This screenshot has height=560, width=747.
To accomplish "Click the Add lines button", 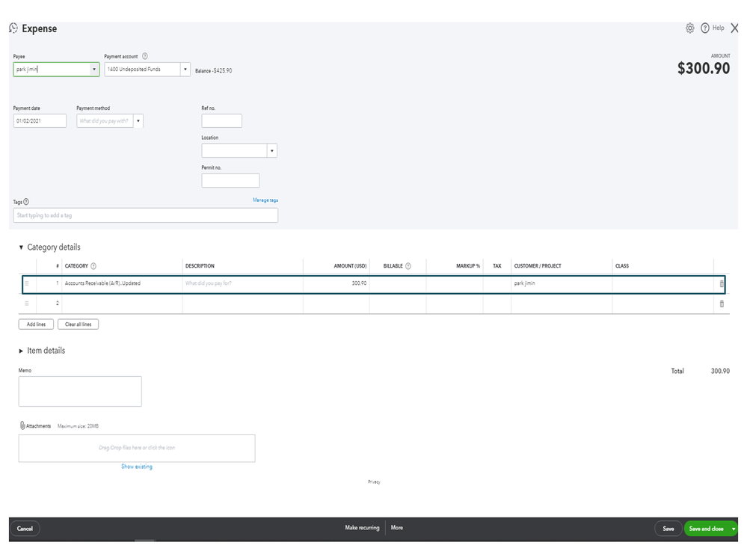I will pos(36,324).
